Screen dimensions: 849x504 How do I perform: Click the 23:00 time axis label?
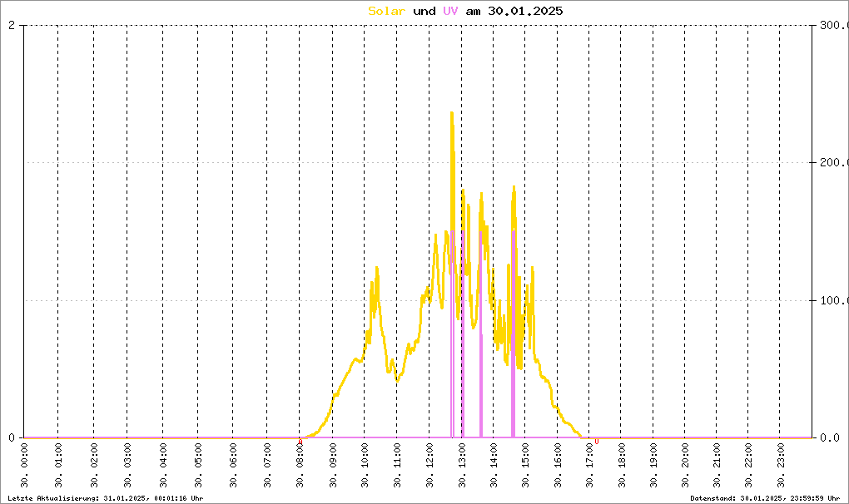tap(780, 466)
